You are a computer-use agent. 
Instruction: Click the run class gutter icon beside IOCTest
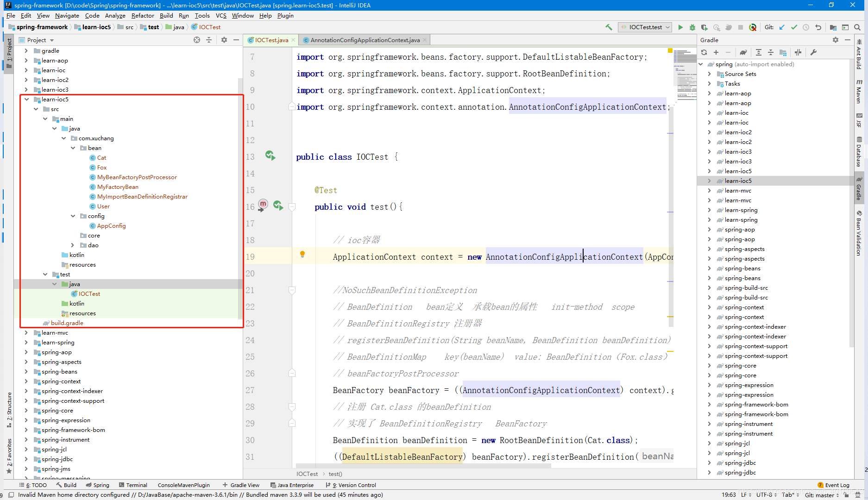(270, 156)
